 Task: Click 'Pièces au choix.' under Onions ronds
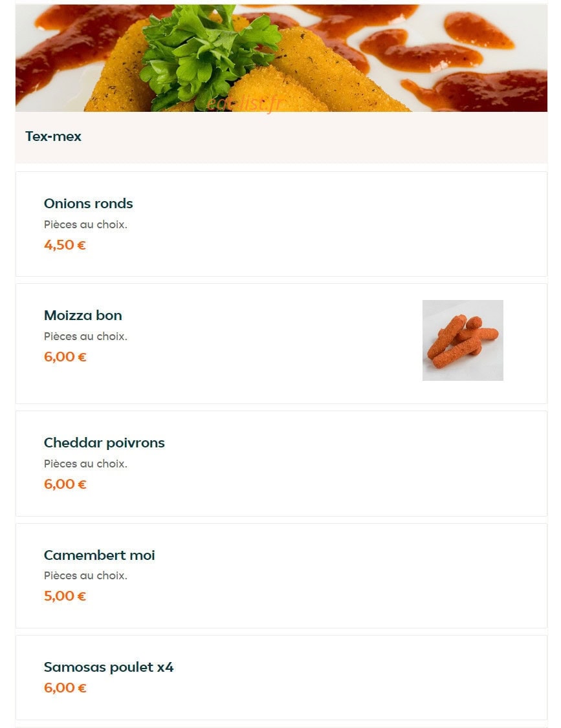[x=85, y=224]
